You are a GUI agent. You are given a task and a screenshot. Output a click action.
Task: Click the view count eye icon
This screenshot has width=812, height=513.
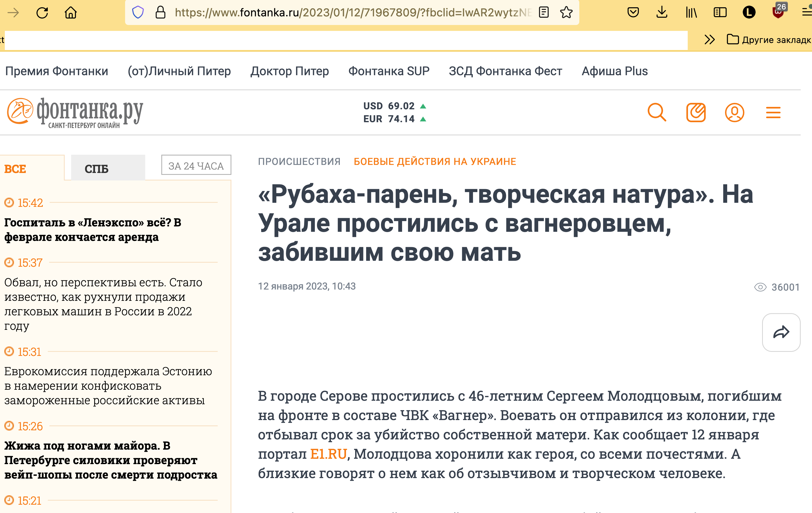point(760,287)
